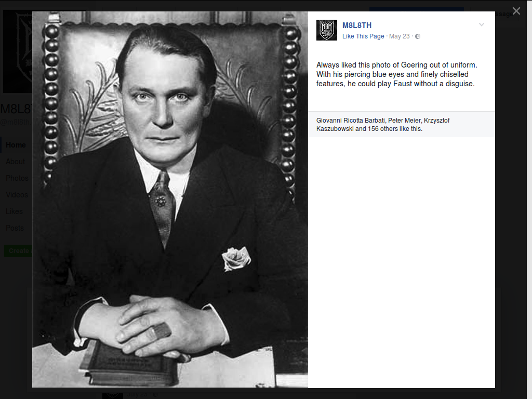Open the M8L8TH page avatar
532x399 pixels.
(326, 30)
